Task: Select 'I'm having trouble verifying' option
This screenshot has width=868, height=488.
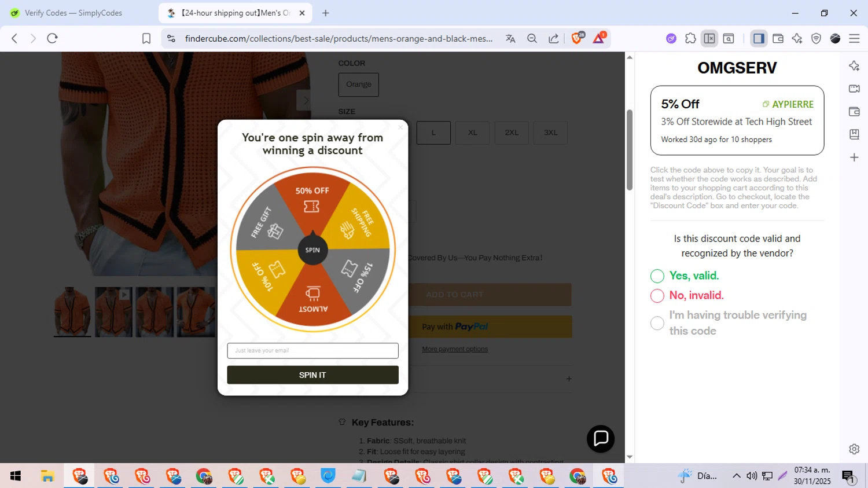Action: [x=657, y=323]
